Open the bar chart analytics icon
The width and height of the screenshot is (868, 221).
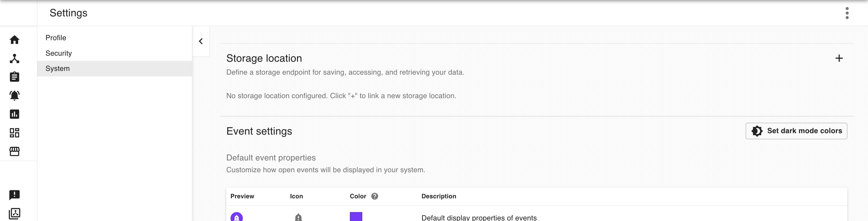(x=14, y=114)
